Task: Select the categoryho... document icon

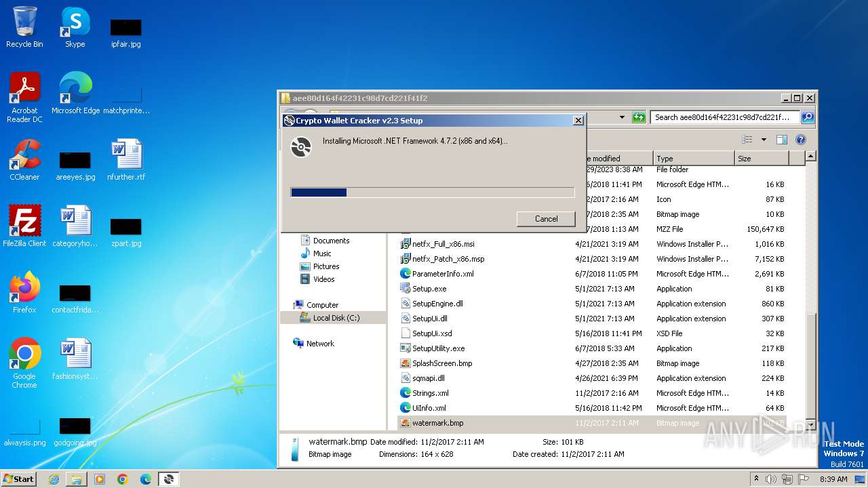Action: pyautogui.click(x=75, y=226)
